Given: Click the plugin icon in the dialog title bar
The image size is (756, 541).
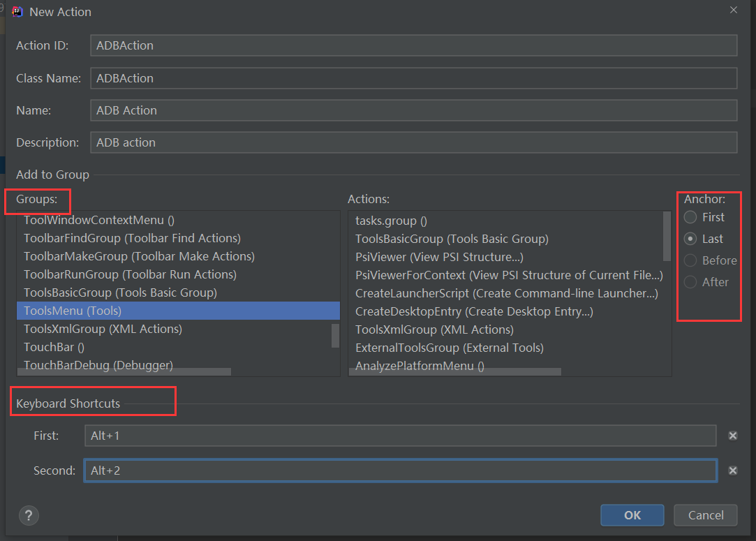Looking at the screenshot, I should 17,11.
